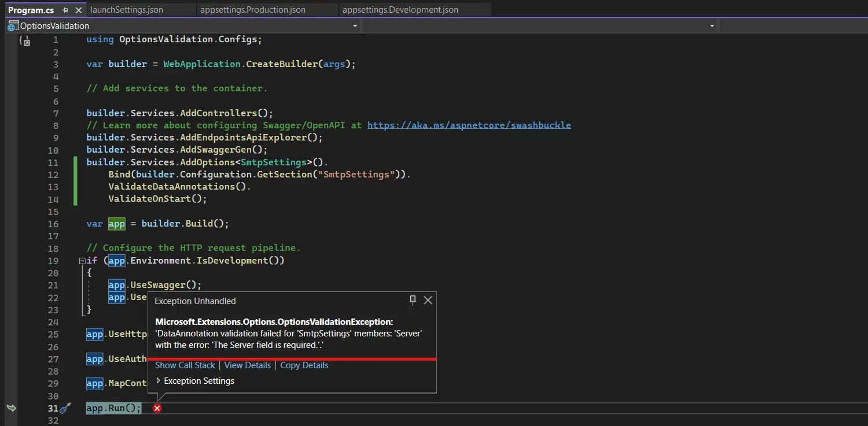Click the View Details link
868x426 pixels.
tap(247, 365)
